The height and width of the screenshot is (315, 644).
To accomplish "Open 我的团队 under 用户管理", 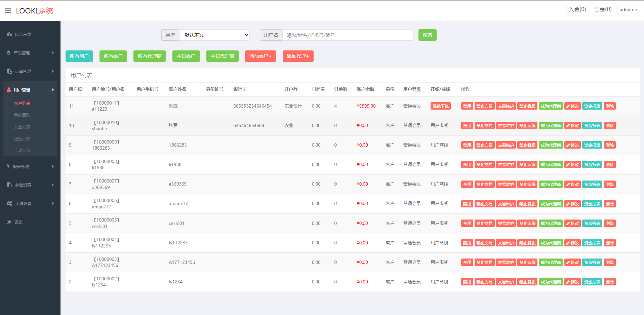I will 22,115.
